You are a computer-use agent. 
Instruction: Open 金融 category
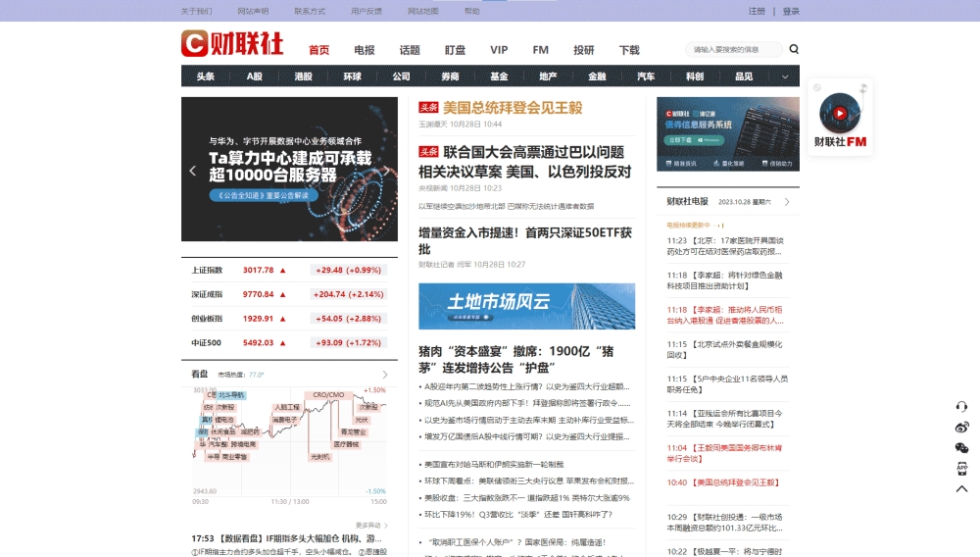click(597, 76)
